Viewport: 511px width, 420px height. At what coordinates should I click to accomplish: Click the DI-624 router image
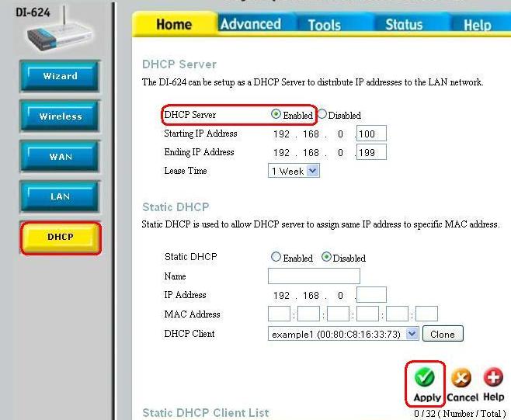(57, 34)
